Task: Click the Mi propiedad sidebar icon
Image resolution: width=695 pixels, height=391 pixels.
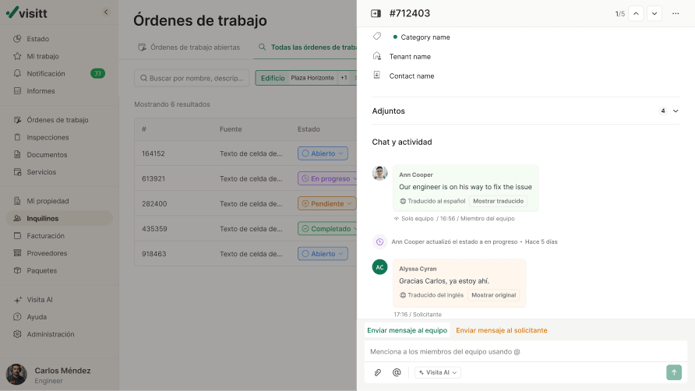Action: (17, 201)
